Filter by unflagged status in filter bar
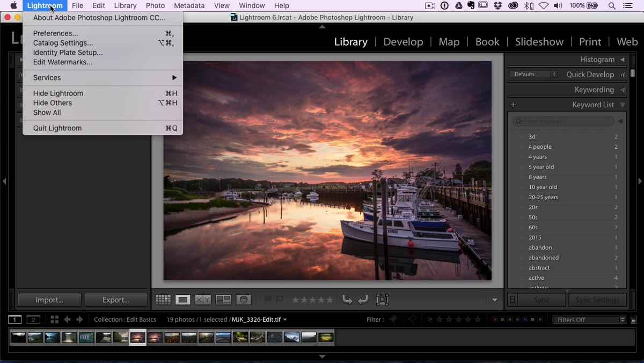 tap(402, 320)
